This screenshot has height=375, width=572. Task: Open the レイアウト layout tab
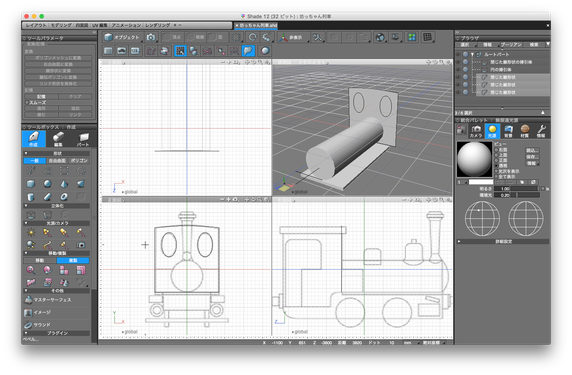(36, 26)
